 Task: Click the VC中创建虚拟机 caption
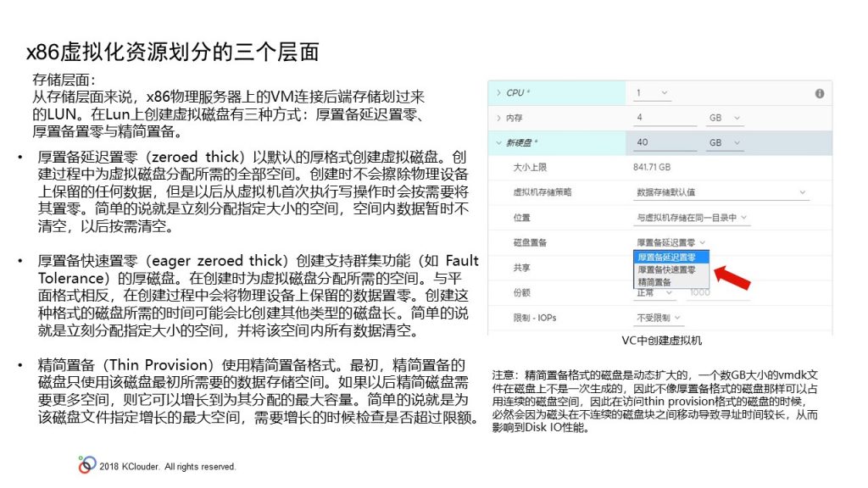[661, 341]
